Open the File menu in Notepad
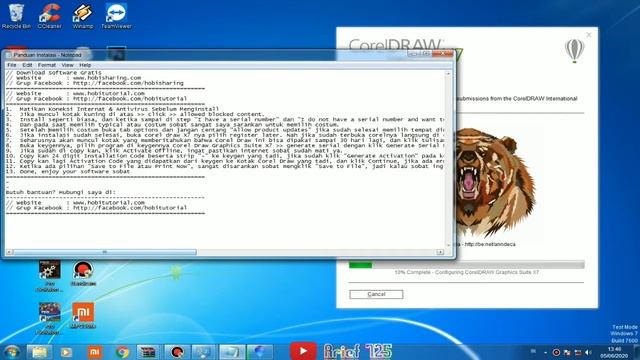 [x=12, y=65]
